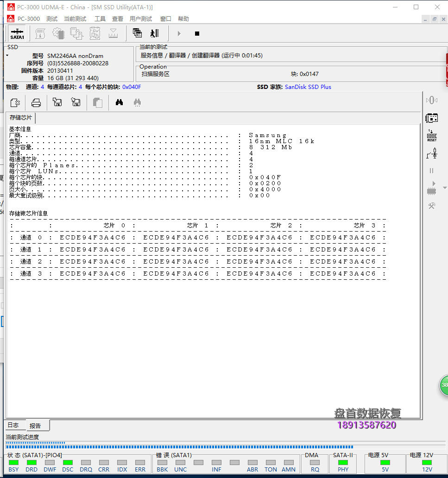Expand the SSD info panel arrow
The image size is (448, 478).
pos(7,56)
